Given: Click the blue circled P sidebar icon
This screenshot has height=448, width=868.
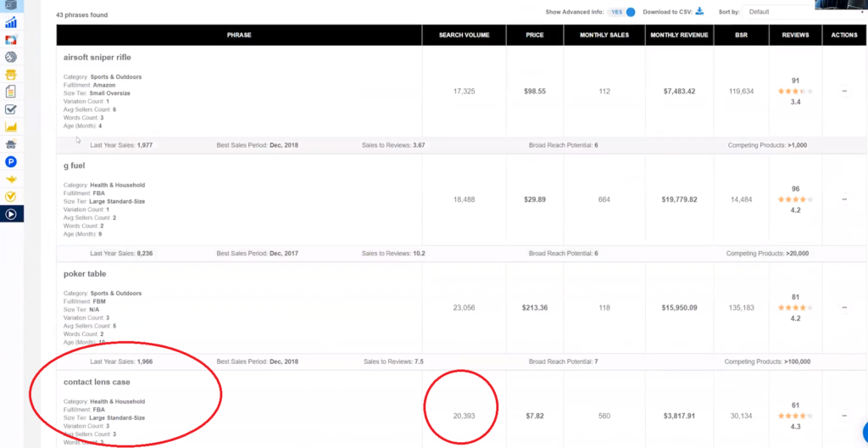Looking at the screenshot, I should click(x=11, y=161).
